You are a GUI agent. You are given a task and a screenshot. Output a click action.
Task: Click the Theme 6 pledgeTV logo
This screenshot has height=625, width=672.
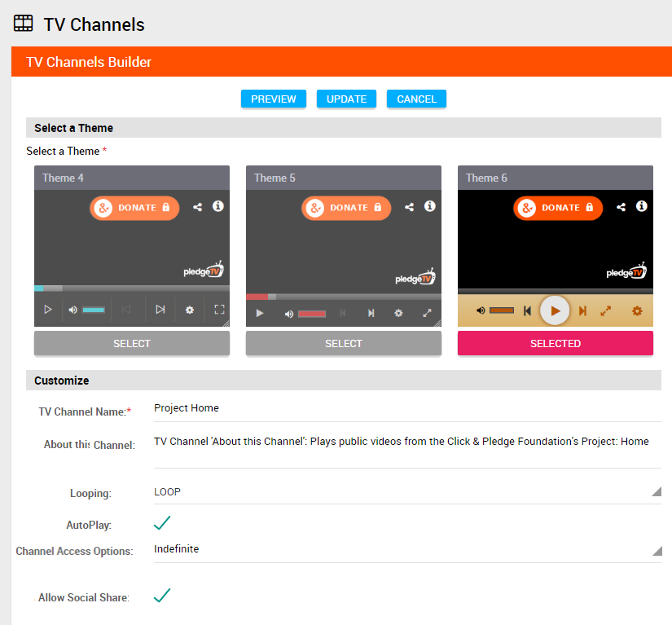[626, 271]
